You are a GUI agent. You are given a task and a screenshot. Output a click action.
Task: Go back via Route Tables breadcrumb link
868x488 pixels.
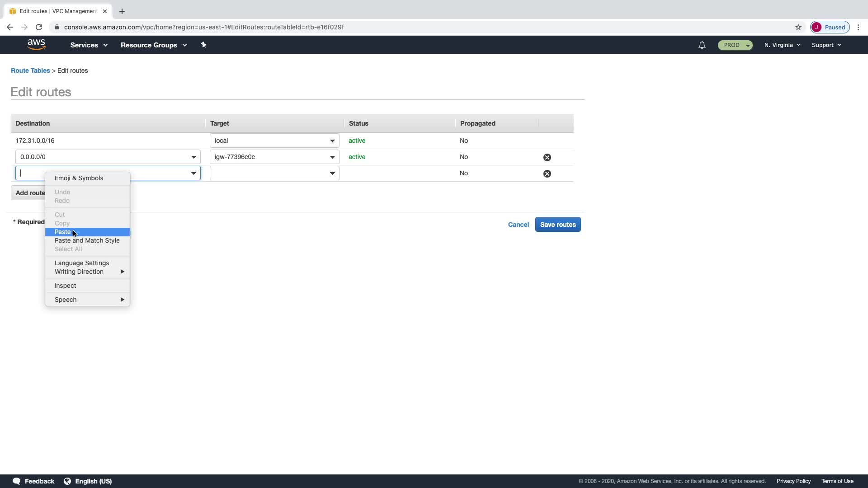[30, 70]
